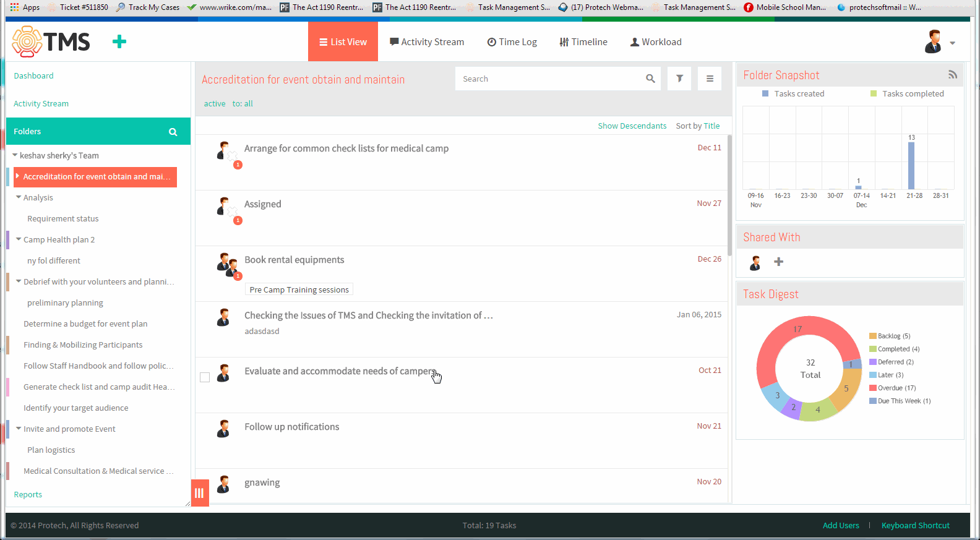Image resolution: width=980 pixels, height=540 pixels.
Task: Open the Time Log tab
Action: (x=512, y=41)
